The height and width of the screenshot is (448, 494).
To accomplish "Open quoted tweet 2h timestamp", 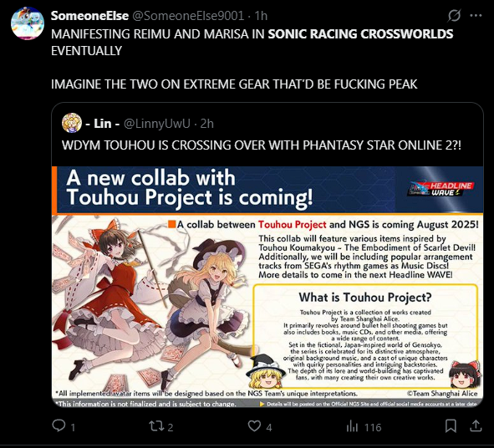I will 207,124.
